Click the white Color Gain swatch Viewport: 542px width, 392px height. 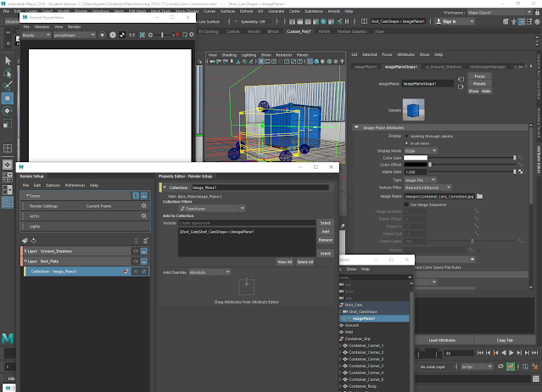(x=416, y=158)
